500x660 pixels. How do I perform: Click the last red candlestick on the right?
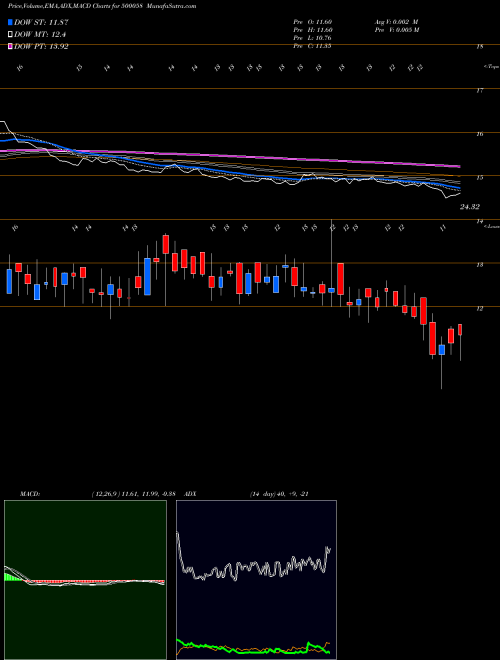(460, 330)
